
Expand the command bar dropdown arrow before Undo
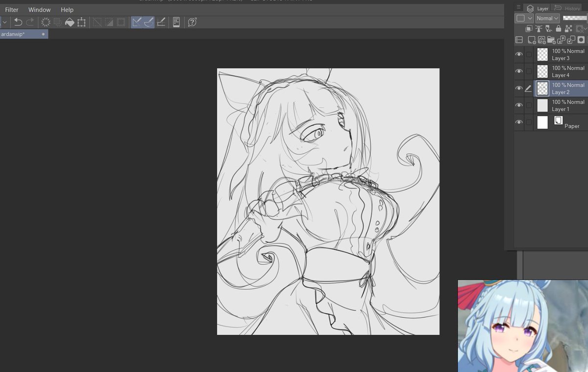click(x=4, y=22)
